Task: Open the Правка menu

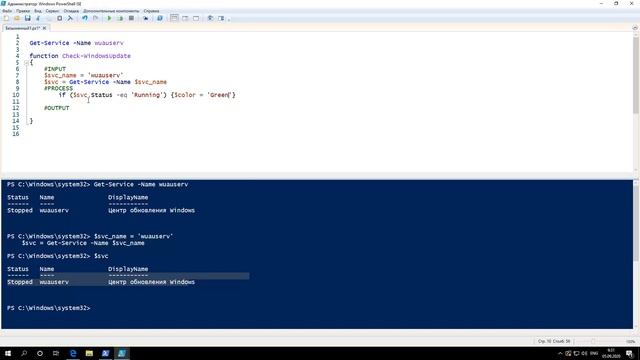Action: click(23, 11)
